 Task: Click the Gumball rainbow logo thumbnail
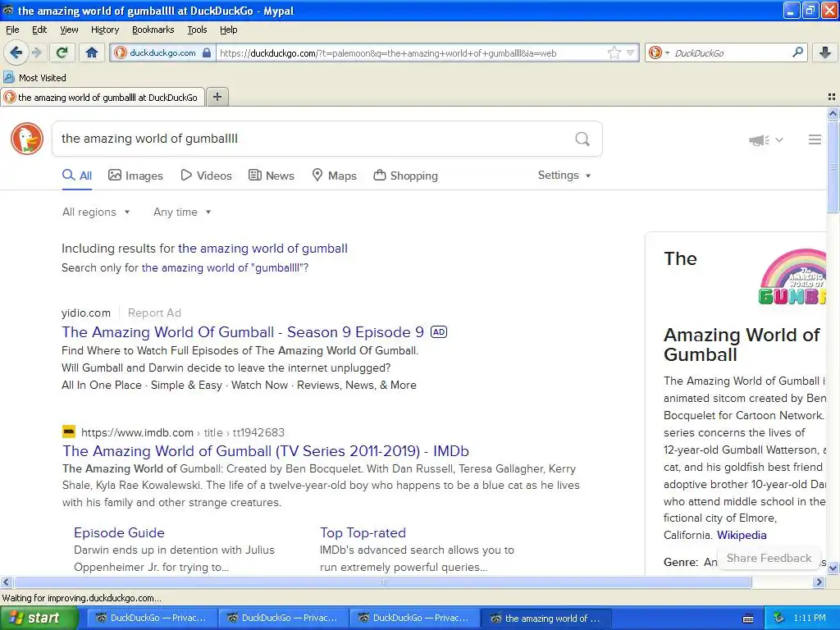pyautogui.click(x=792, y=276)
